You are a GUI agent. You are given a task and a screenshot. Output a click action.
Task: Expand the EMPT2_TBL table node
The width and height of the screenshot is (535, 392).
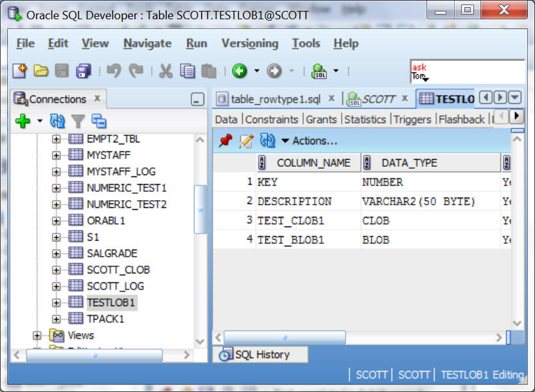click(x=57, y=139)
